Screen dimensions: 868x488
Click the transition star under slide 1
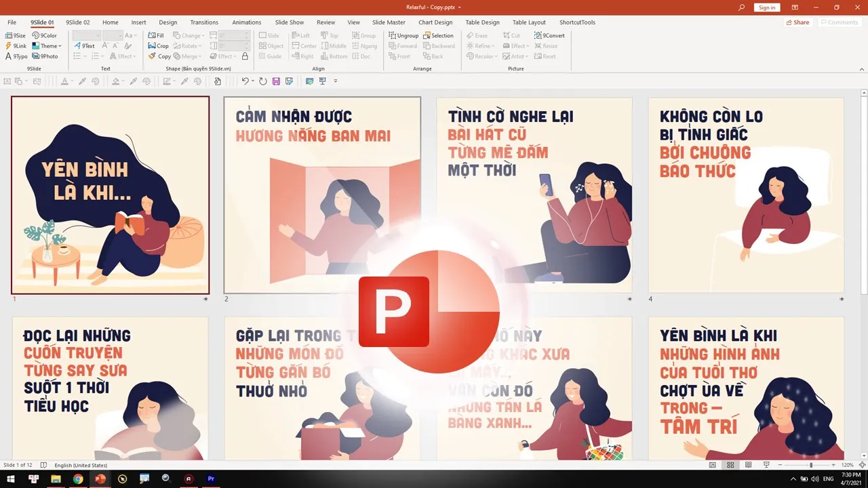(x=205, y=299)
